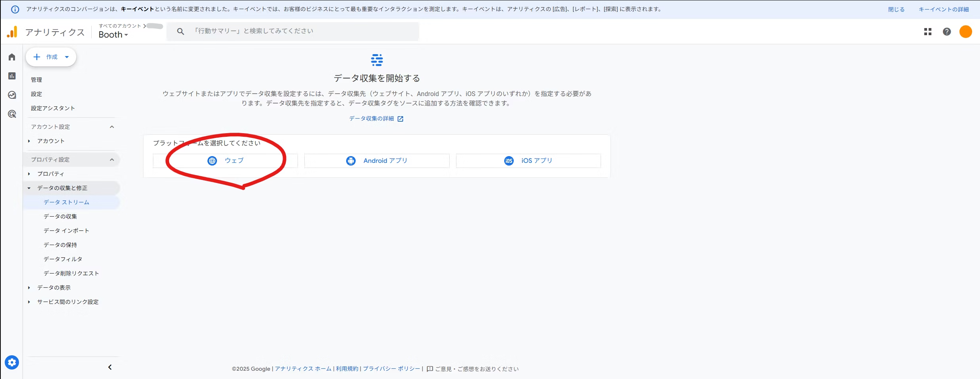This screenshot has width=980, height=379.
Task: Open the 作成 dropdown arrow
Action: pyautogui.click(x=67, y=57)
